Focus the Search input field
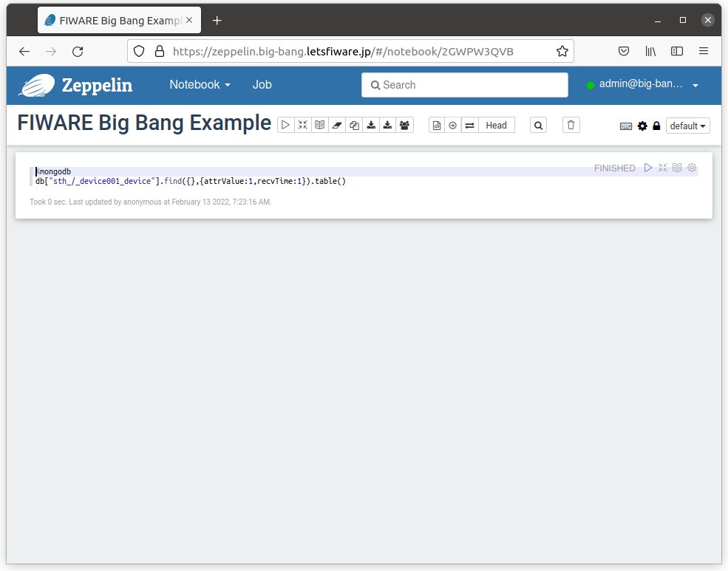 tap(464, 85)
